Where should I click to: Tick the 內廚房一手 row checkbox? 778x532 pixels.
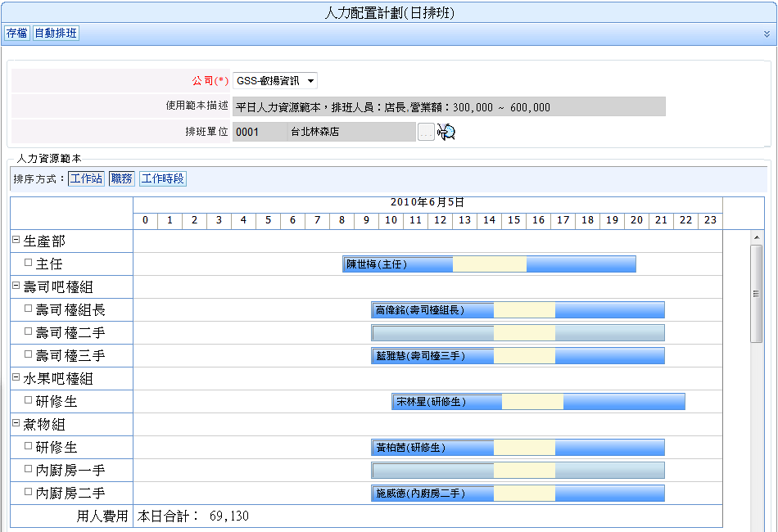[x=29, y=470]
